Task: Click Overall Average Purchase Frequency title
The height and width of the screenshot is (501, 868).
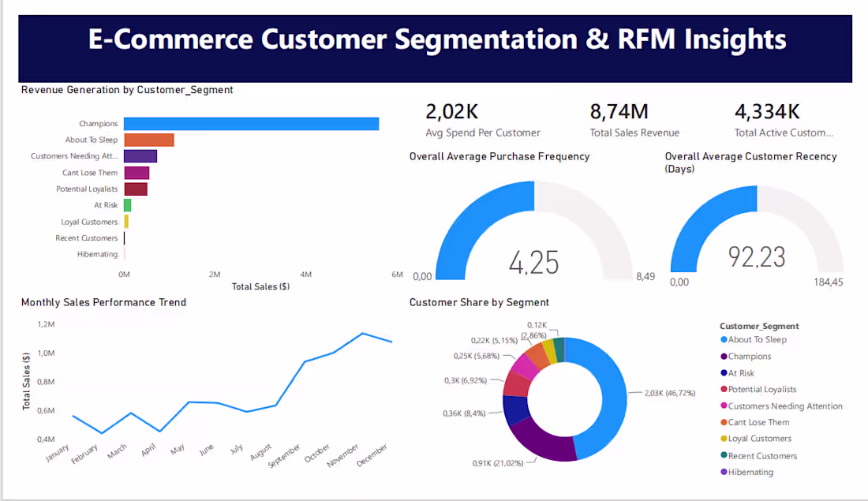Action: coord(499,157)
